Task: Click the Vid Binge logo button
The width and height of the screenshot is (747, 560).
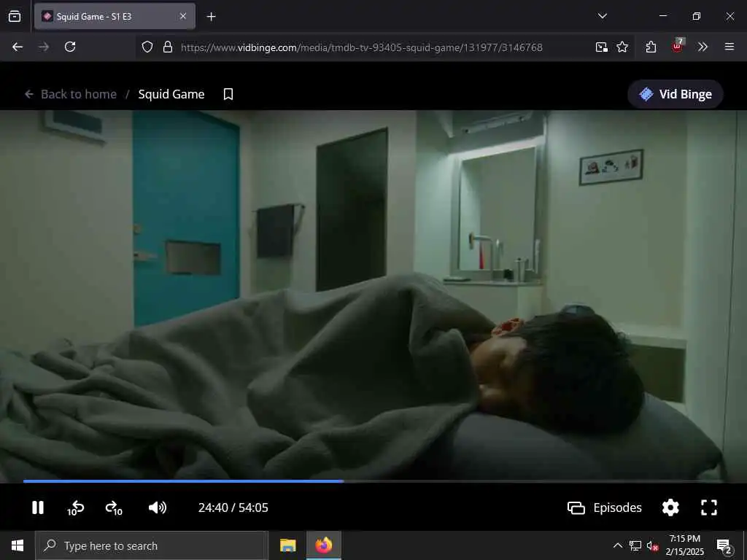Action: tap(676, 94)
